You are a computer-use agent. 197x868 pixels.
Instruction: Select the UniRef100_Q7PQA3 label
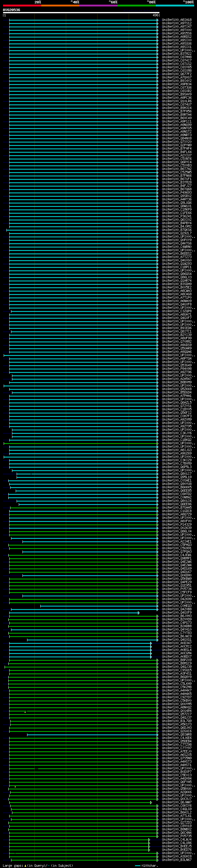pyautogui.click(x=177, y=552)
